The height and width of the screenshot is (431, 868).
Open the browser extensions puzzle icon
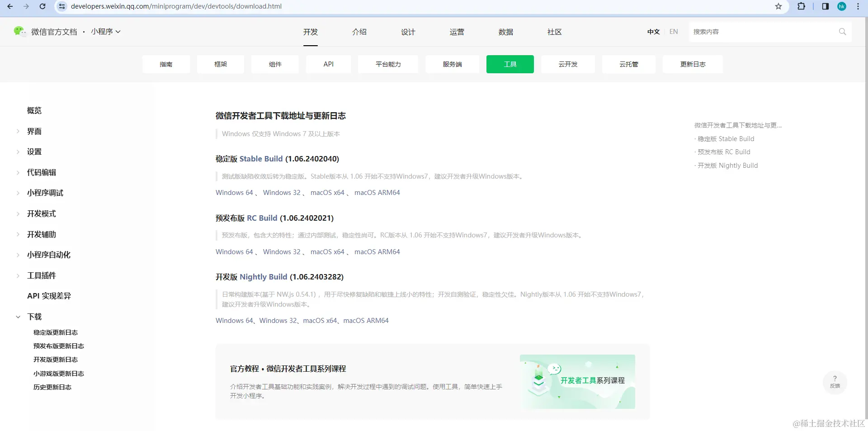802,6
